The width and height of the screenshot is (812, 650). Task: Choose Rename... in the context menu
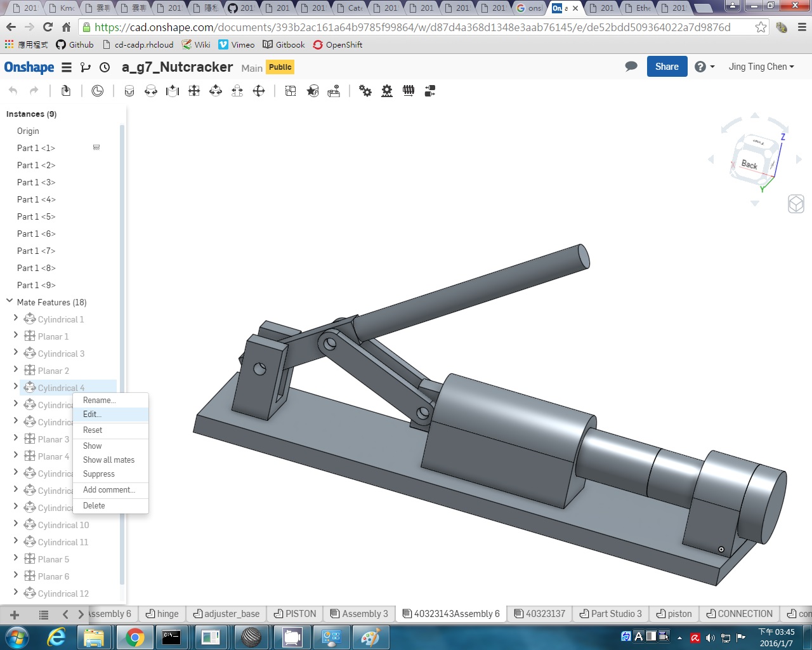click(x=111, y=401)
